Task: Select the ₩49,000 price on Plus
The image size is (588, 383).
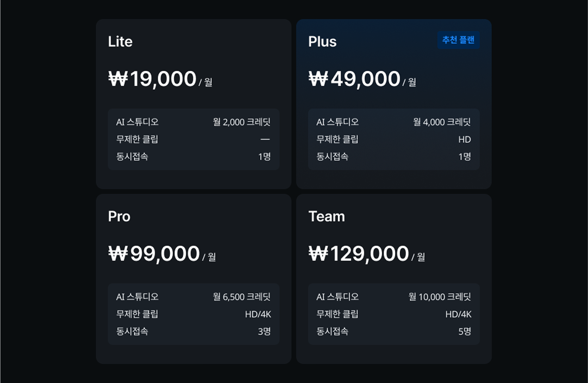Action: [x=354, y=79]
